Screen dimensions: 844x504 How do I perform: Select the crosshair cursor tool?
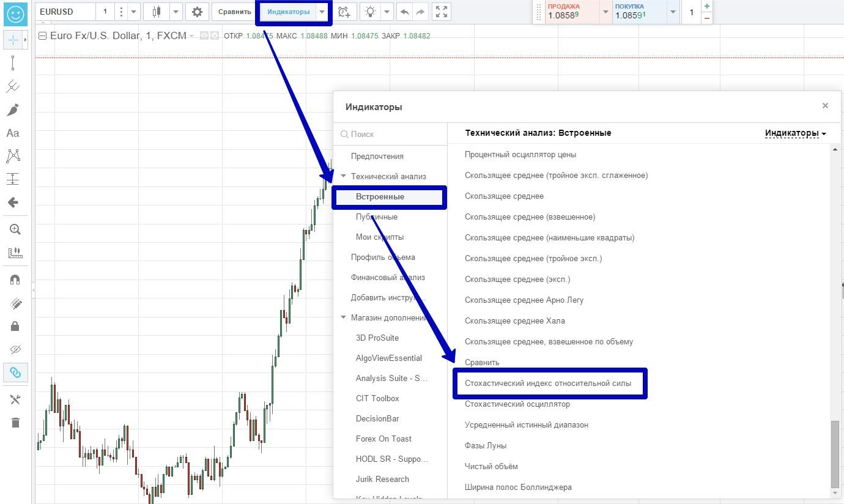pos(13,40)
